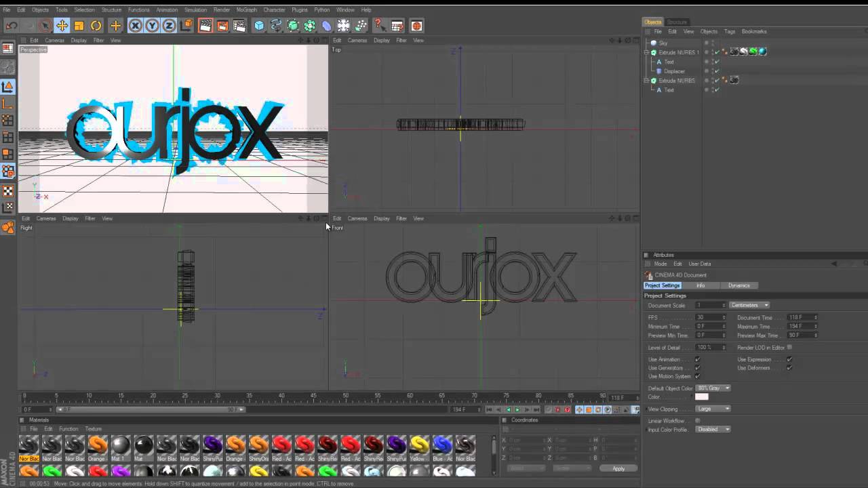Activate the Rotate tool

coord(96,26)
